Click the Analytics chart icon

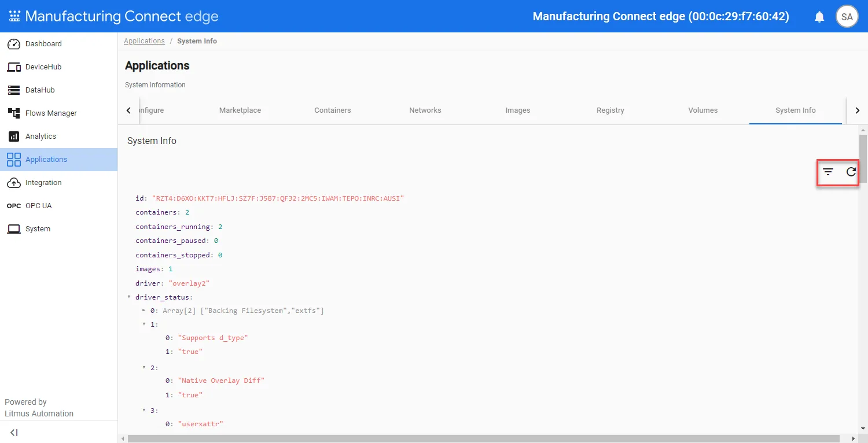tap(14, 136)
